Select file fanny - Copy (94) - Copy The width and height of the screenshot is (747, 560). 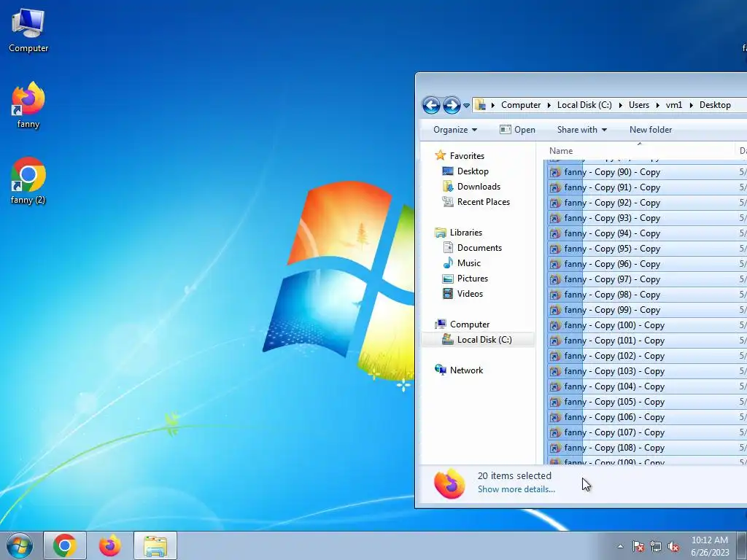point(647,233)
